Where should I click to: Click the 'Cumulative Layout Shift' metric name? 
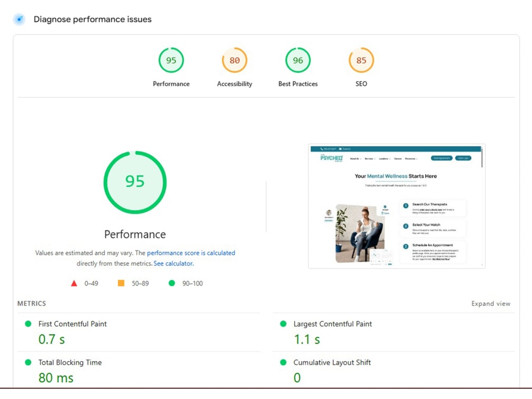coord(332,362)
